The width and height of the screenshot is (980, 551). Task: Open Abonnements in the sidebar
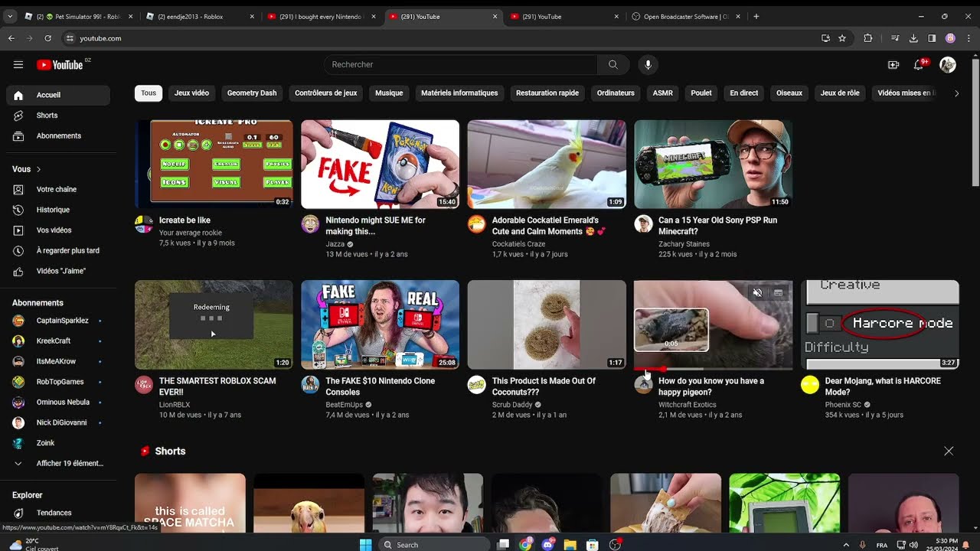pyautogui.click(x=58, y=135)
